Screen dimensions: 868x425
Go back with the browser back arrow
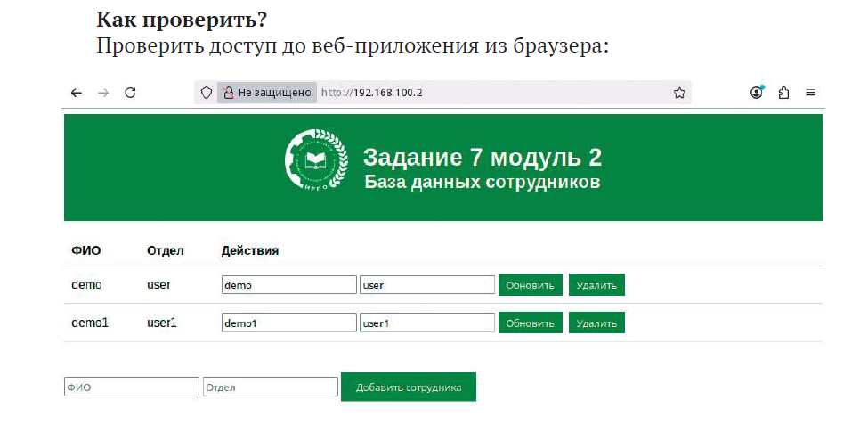(77, 93)
